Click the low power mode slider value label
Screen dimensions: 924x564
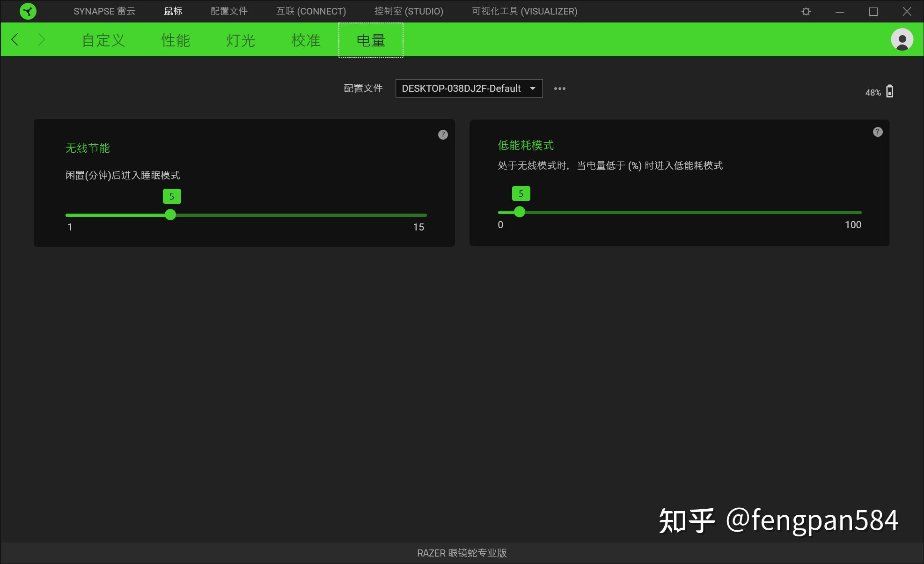(521, 193)
